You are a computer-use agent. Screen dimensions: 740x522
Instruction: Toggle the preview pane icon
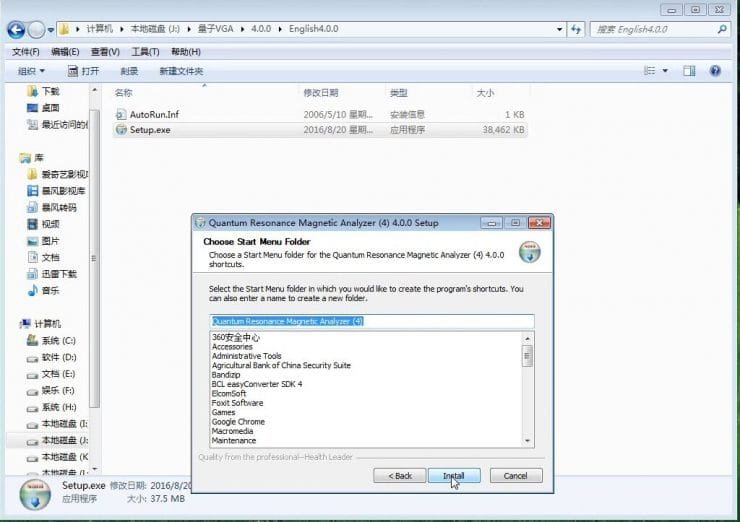click(x=690, y=71)
